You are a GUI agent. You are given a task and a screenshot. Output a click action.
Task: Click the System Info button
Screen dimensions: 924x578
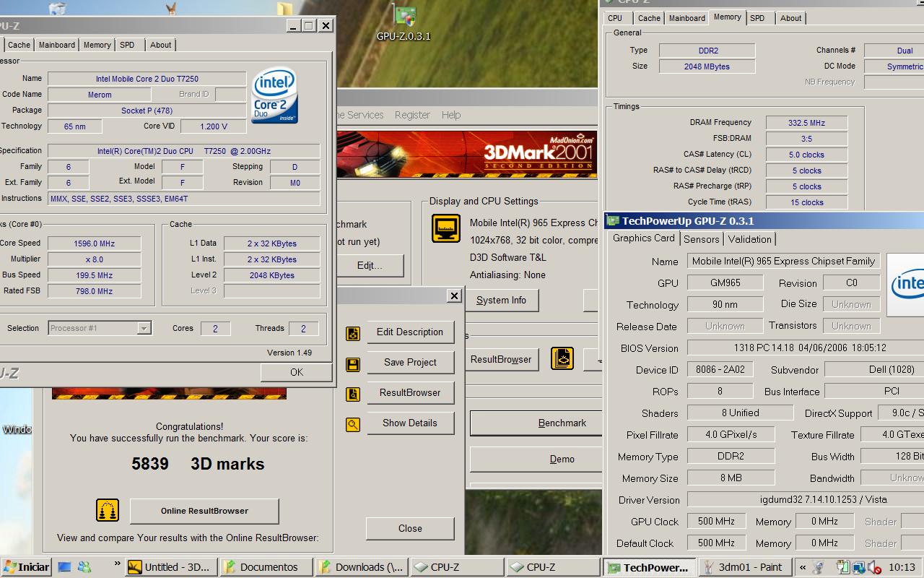[x=501, y=301]
